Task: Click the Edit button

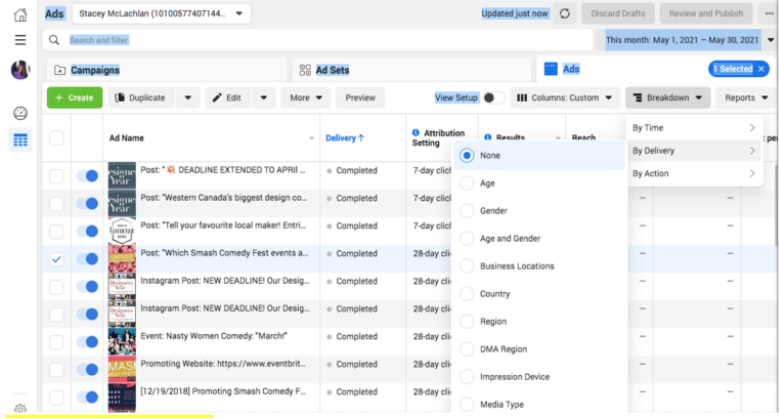Action: (x=229, y=98)
